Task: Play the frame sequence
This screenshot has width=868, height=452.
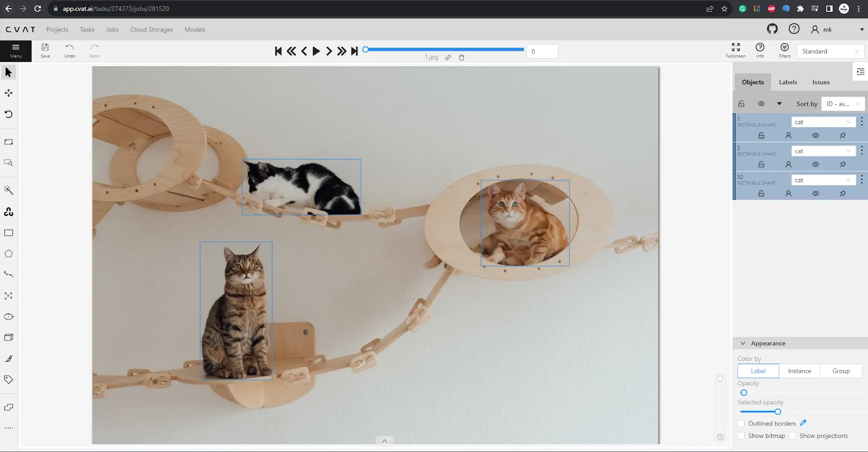Action: [316, 51]
